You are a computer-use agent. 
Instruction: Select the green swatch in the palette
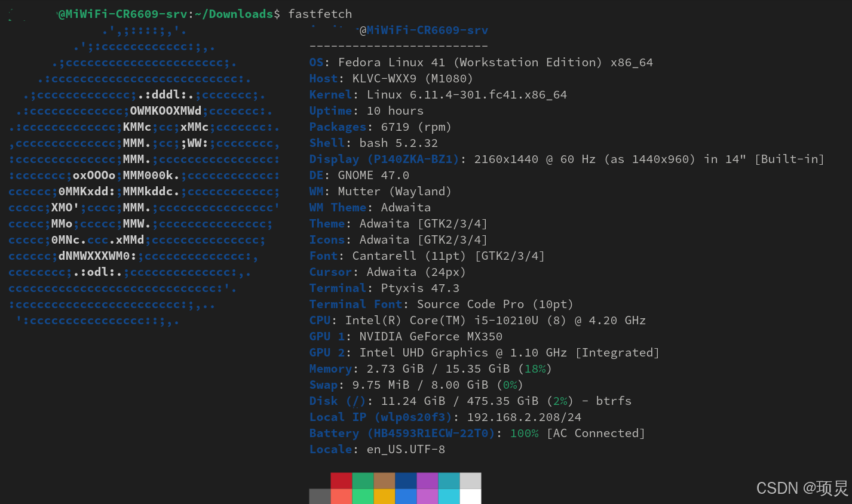click(x=363, y=480)
